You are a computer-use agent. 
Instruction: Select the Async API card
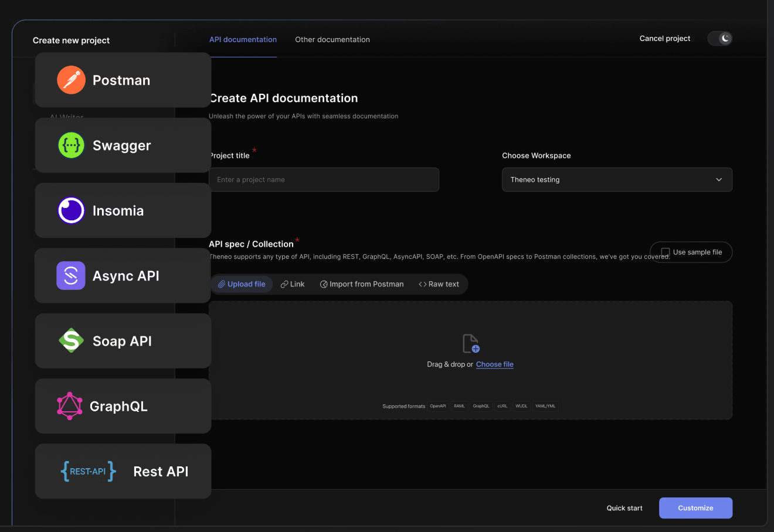tap(123, 275)
